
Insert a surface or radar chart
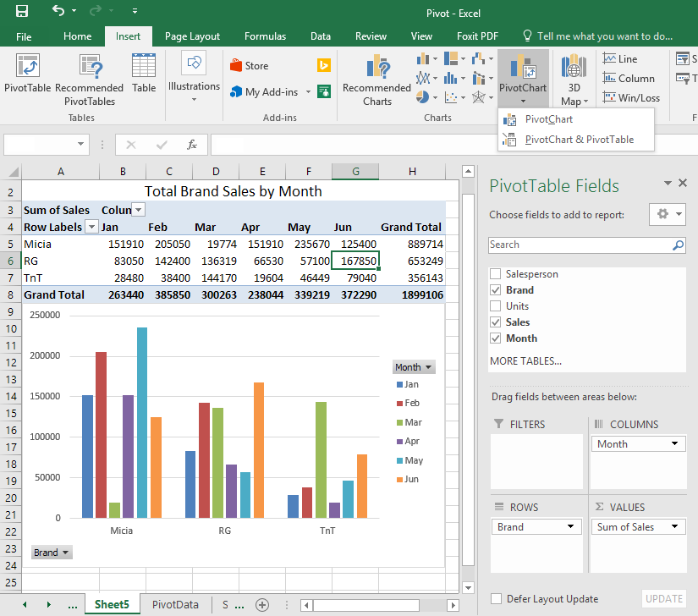pyautogui.click(x=482, y=97)
